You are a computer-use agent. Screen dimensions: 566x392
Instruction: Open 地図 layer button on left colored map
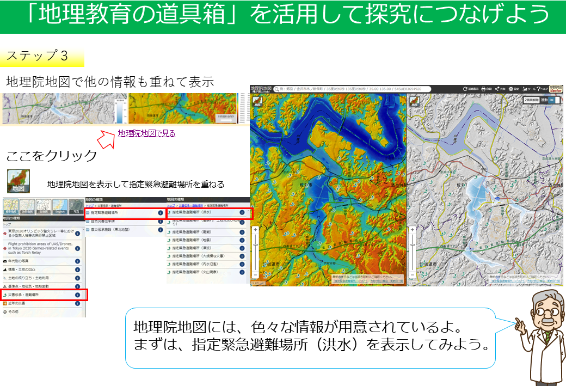[258, 101]
